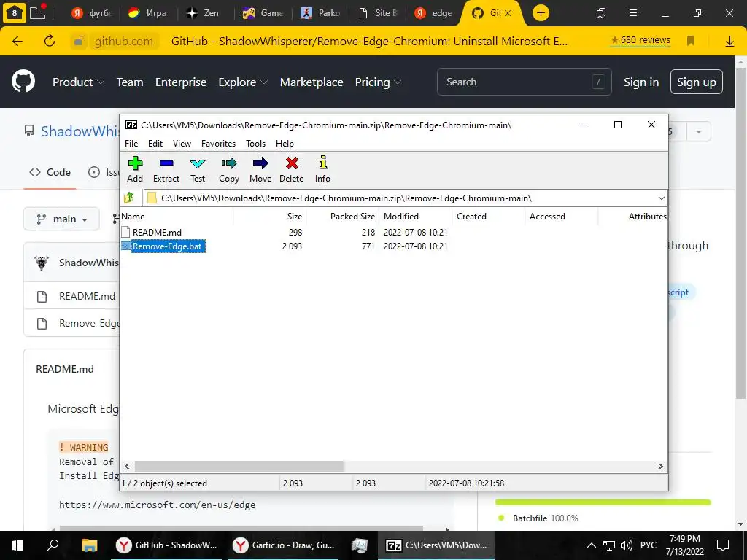Open the 680 reviews site rating
The width and height of the screenshot is (747, 560).
[640, 40]
